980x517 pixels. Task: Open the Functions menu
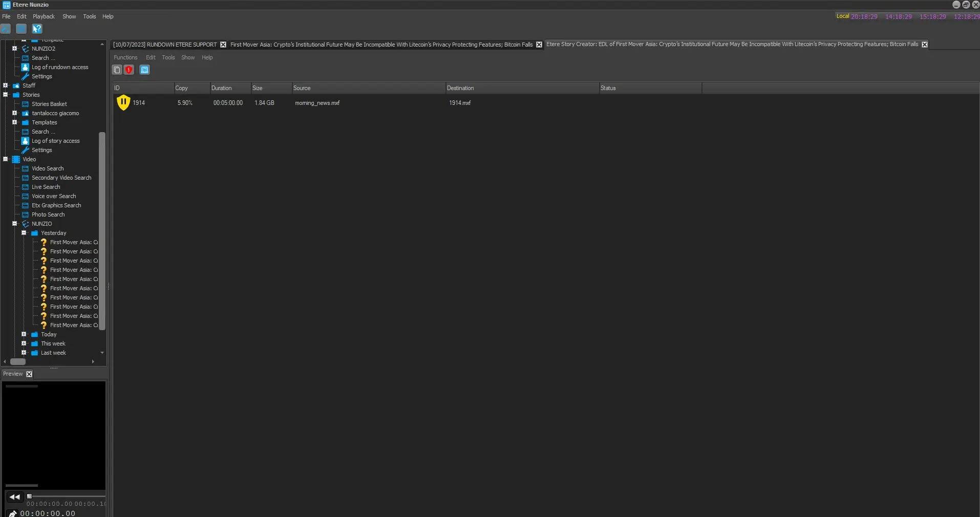coord(125,57)
